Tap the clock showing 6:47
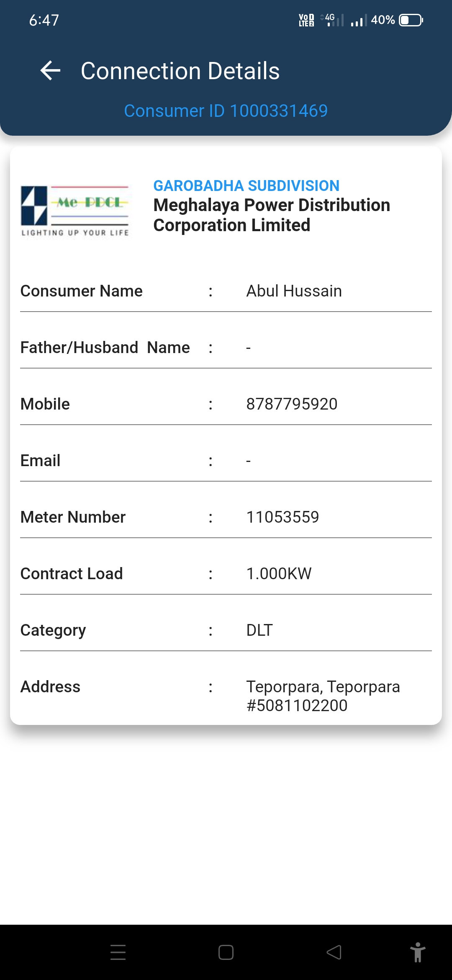Viewport: 452px width, 980px height. click(x=44, y=20)
